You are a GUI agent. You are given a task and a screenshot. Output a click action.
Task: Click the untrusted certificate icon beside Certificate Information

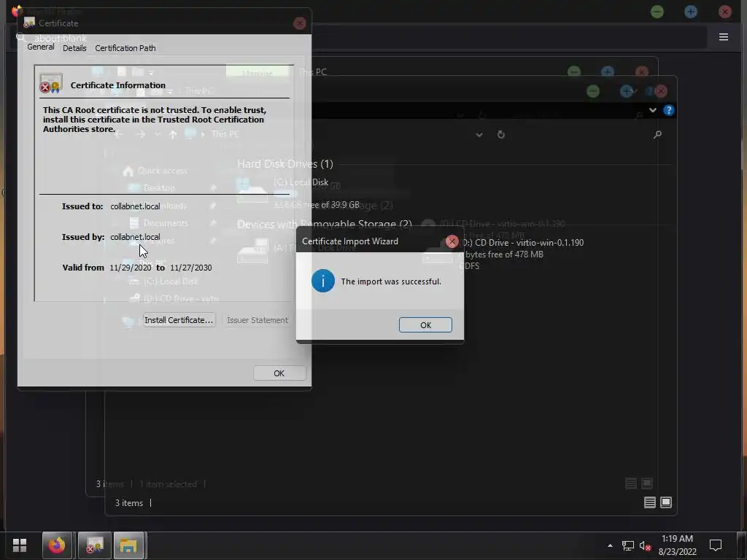coord(51,83)
